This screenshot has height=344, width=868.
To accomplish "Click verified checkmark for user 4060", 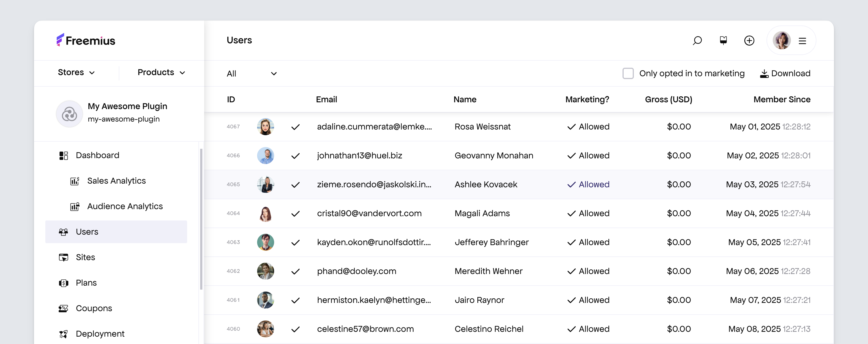I will click(295, 329).
